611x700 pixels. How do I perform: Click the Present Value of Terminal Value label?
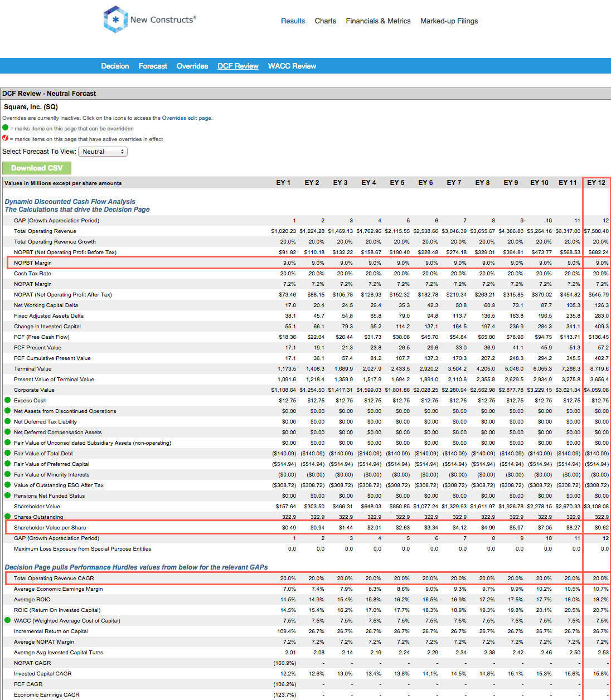pyautogui.click(x=54, y=380)
